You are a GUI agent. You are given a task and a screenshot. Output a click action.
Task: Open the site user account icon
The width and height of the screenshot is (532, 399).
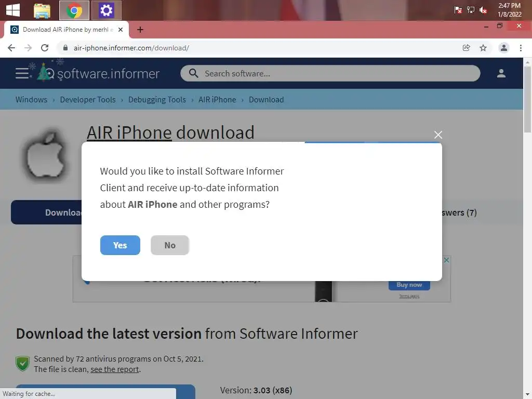501,73
